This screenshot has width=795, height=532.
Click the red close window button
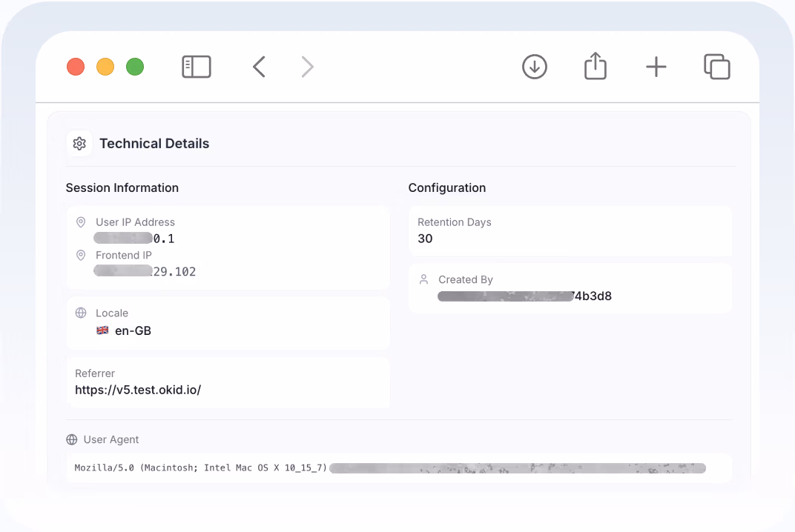tap(76, 67)
